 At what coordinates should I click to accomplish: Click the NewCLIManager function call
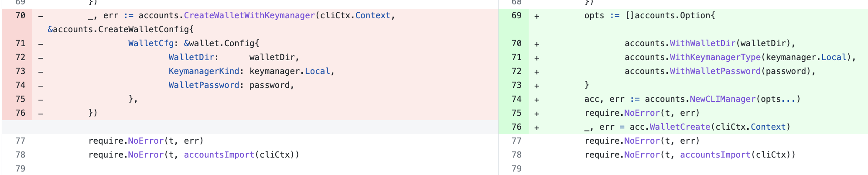tap(723, 99)
